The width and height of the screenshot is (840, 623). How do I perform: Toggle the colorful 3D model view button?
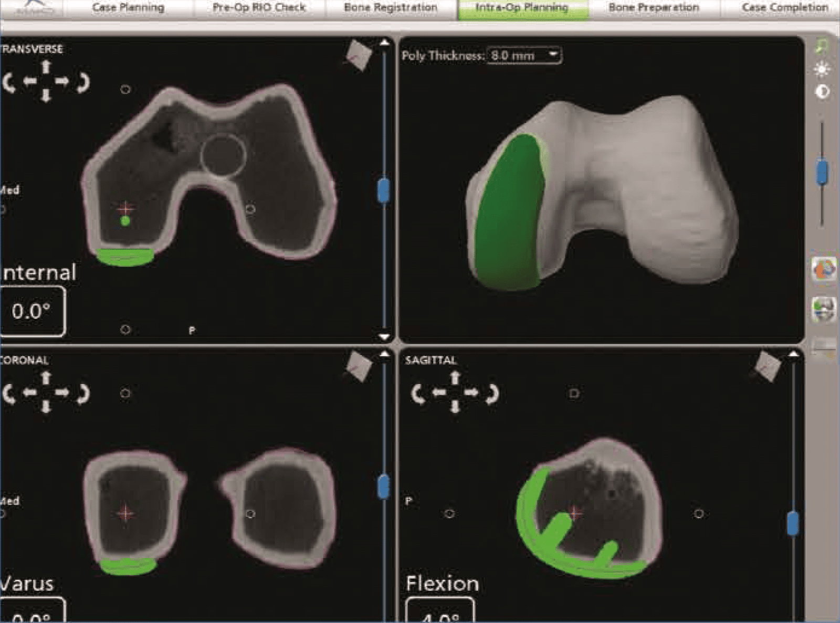(823, 270)
